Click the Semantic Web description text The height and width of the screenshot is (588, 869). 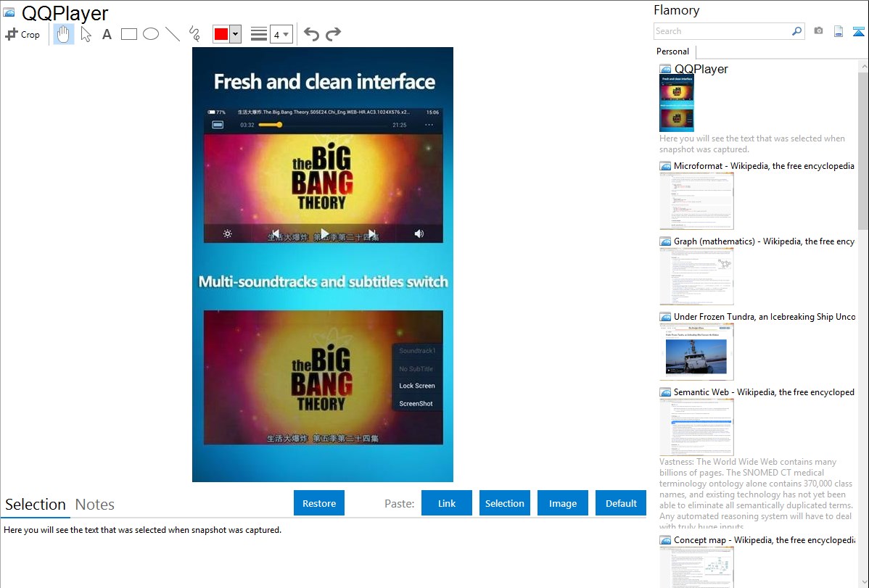click(x=757, y=494)
